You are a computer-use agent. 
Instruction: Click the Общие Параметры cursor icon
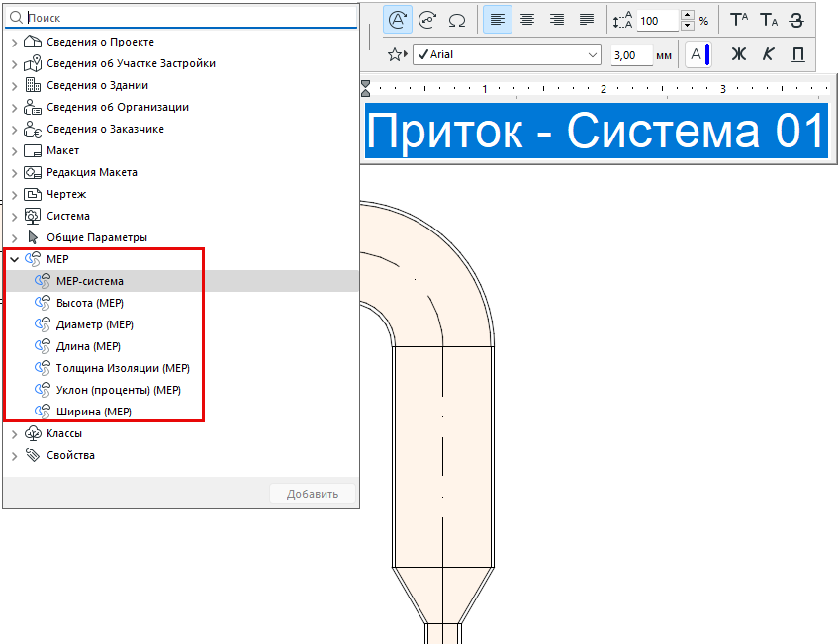point(33,237)
